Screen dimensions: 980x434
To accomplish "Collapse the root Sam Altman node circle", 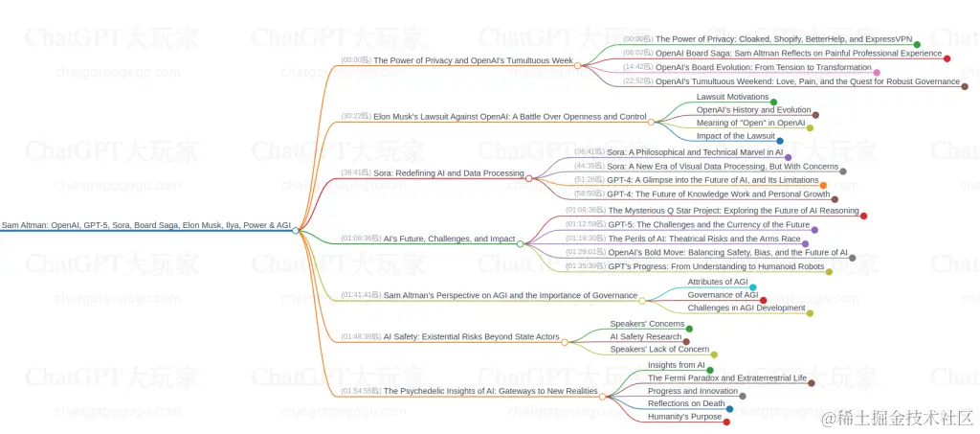I will pos(296,231).
